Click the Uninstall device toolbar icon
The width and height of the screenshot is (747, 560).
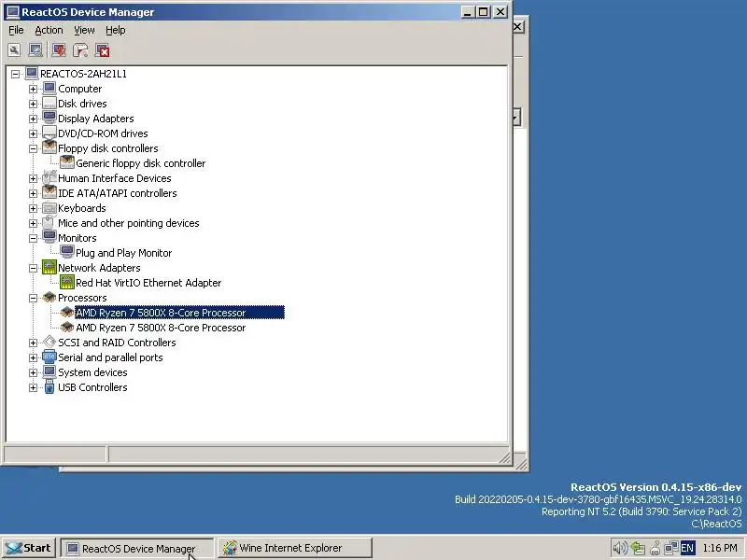(102, 50)
